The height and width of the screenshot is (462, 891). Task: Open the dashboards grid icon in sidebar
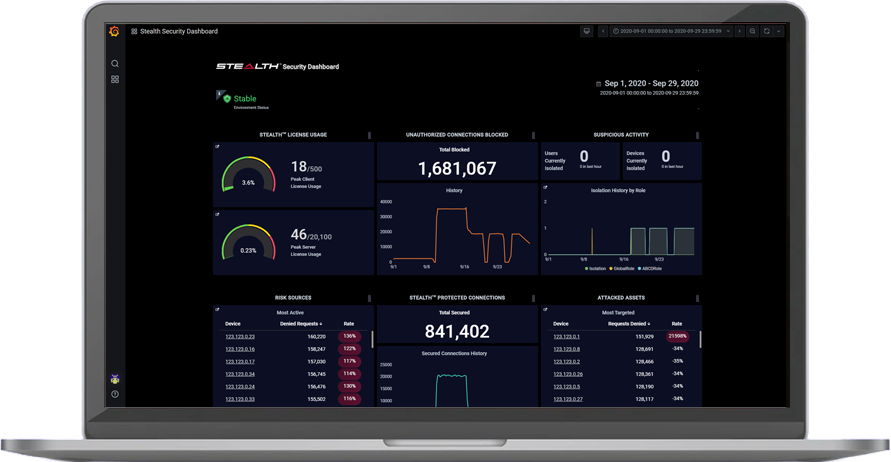[x=115, y=79]
